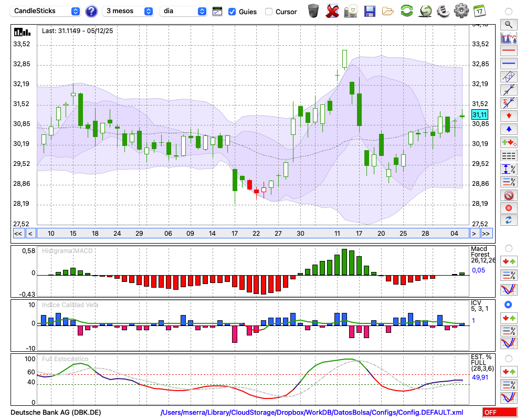Viewport: 525px width, 420px height.
Task: Click the blue floppy disk save icon
Action: pyautogui.click(x=370, y=11)
